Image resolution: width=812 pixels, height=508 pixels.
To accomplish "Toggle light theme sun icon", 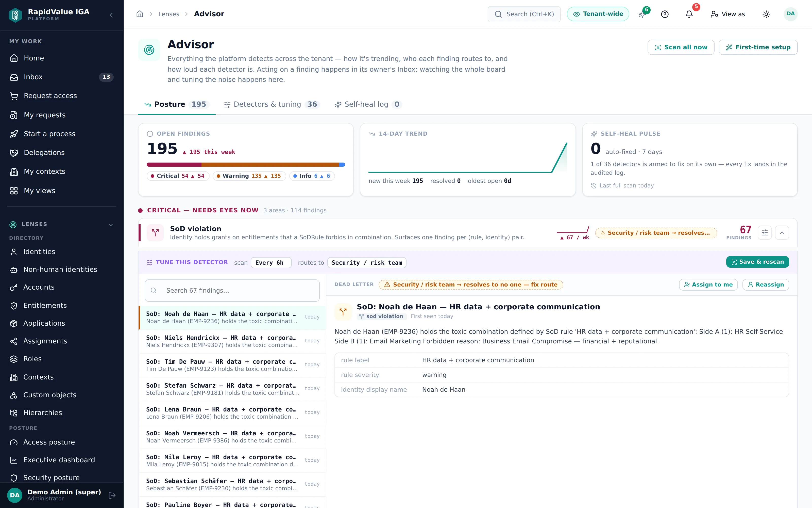I will tap(766, 14).
